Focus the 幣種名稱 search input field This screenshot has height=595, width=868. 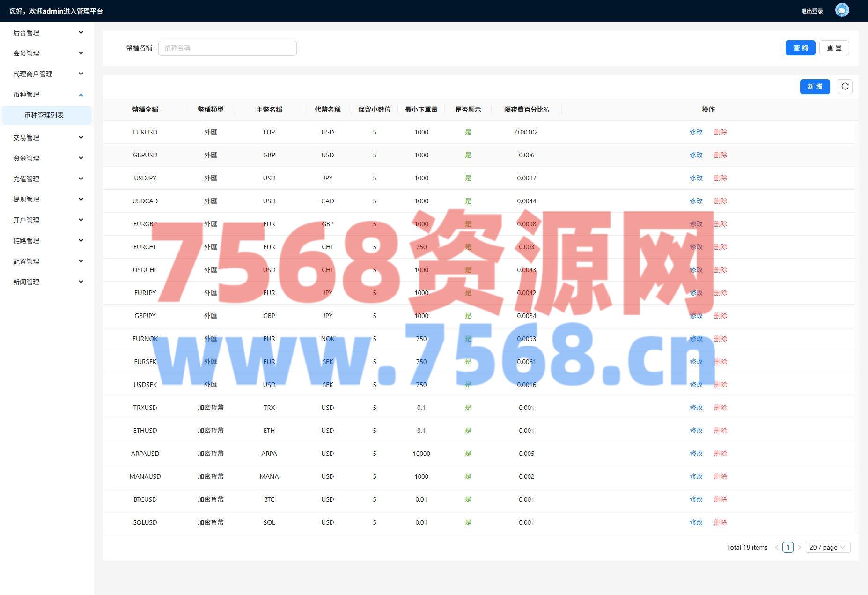pyautogui.click(x=227, y=48)
